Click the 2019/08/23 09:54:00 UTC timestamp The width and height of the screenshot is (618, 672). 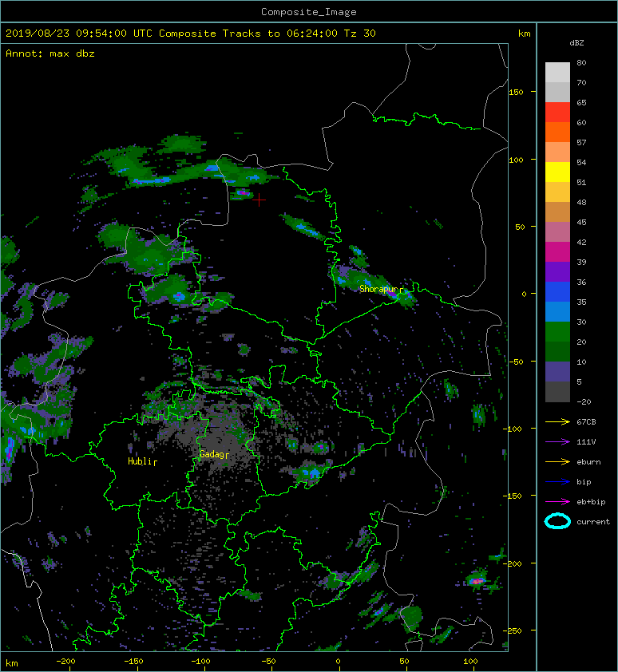point(78,34)
